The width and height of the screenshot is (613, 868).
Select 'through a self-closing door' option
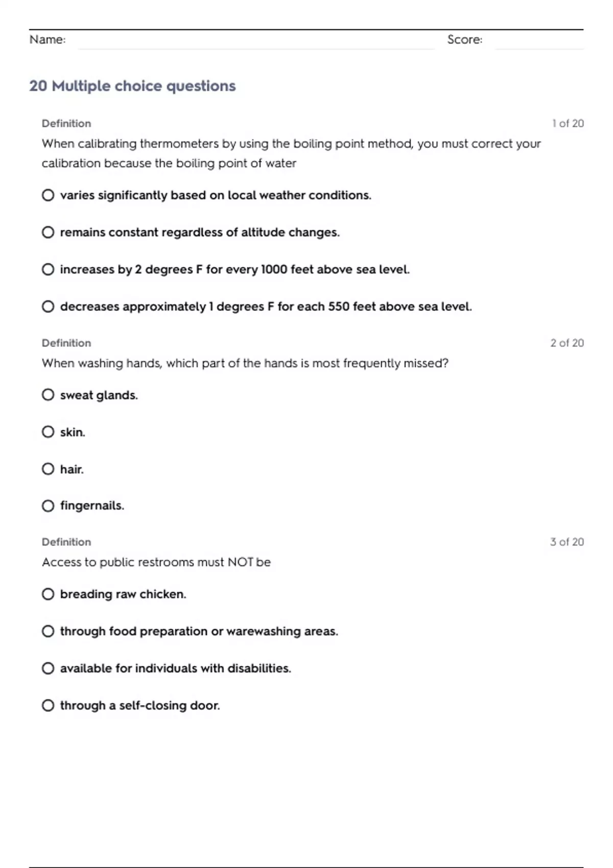[x=48, y=705]
